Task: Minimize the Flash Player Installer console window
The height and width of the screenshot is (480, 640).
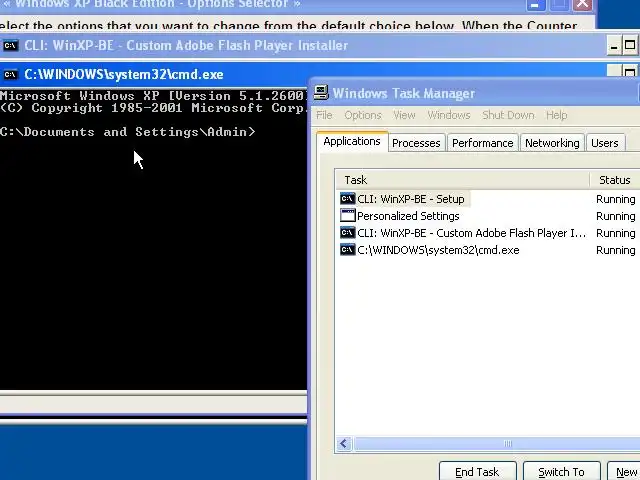Action: point(613,45)
